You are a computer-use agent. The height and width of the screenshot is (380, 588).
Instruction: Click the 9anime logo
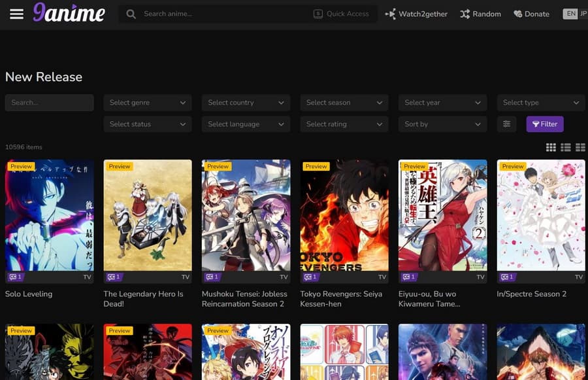pos(69,13)
